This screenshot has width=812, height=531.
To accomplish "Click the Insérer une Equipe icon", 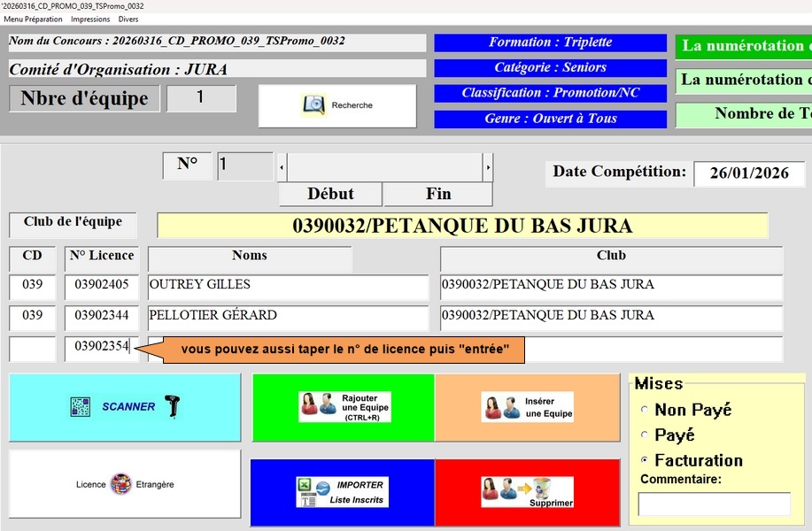I will click(x=503, y=407).
